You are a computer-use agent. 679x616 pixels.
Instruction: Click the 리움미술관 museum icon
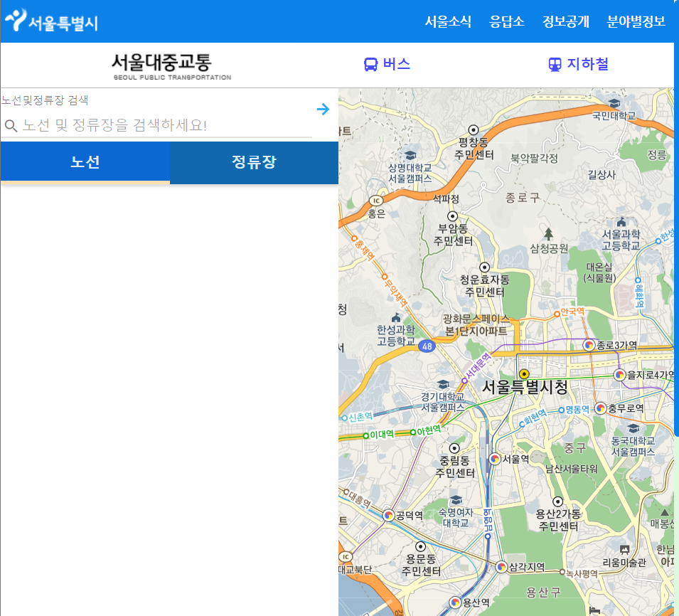pyautogui.click(x=624, y=550)
